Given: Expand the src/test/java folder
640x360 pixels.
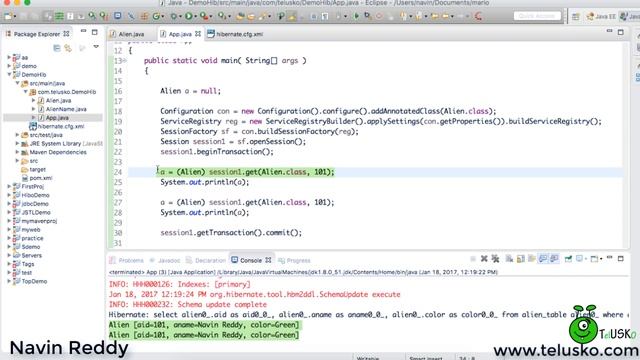Looking at the screenshot, I should pos(18,135).
